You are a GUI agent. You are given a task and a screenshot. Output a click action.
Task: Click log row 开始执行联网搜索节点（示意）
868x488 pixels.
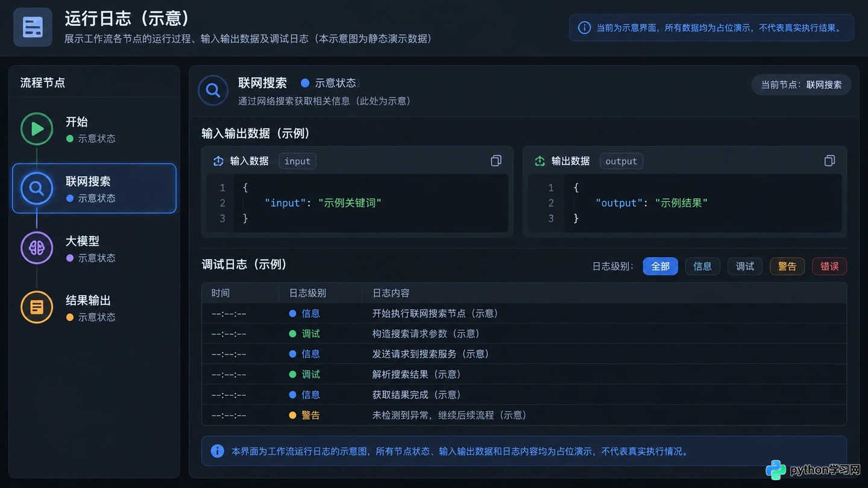[x=524, y=313]
